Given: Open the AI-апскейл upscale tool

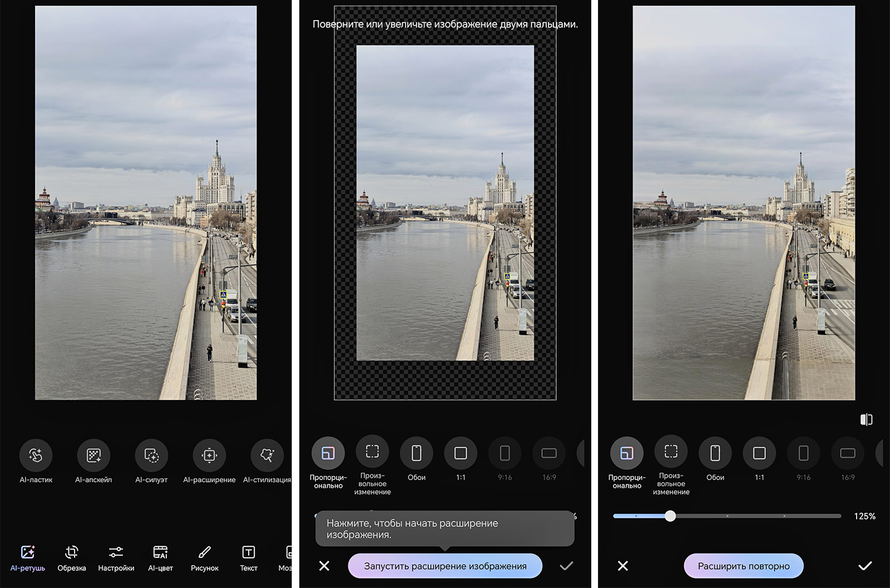Looking at the screenshot, I should tap(93, 455).
